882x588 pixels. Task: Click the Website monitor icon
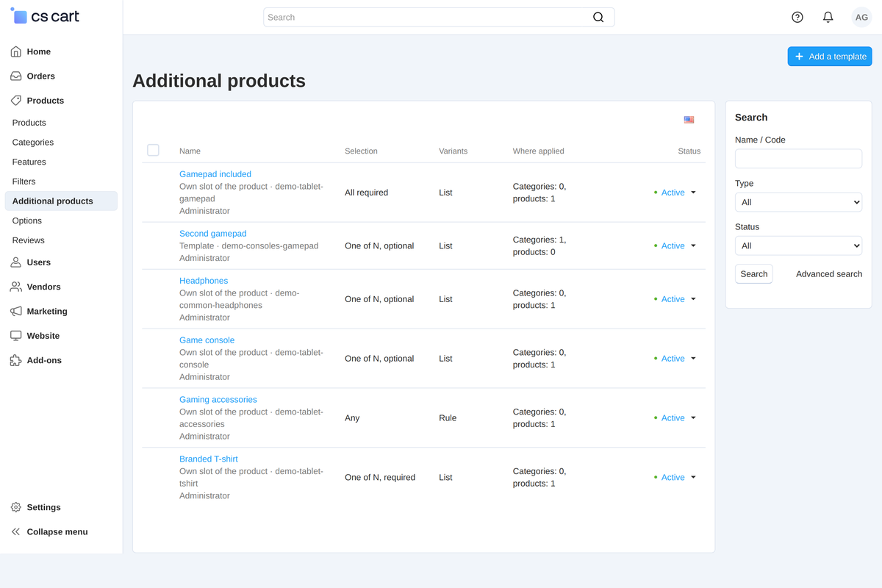(16, 335)
